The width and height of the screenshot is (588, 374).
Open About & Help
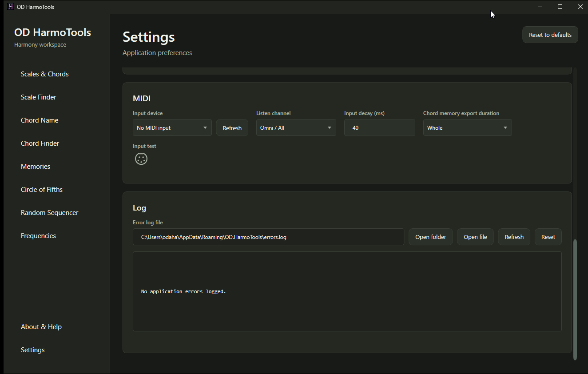tap(41, 327)
